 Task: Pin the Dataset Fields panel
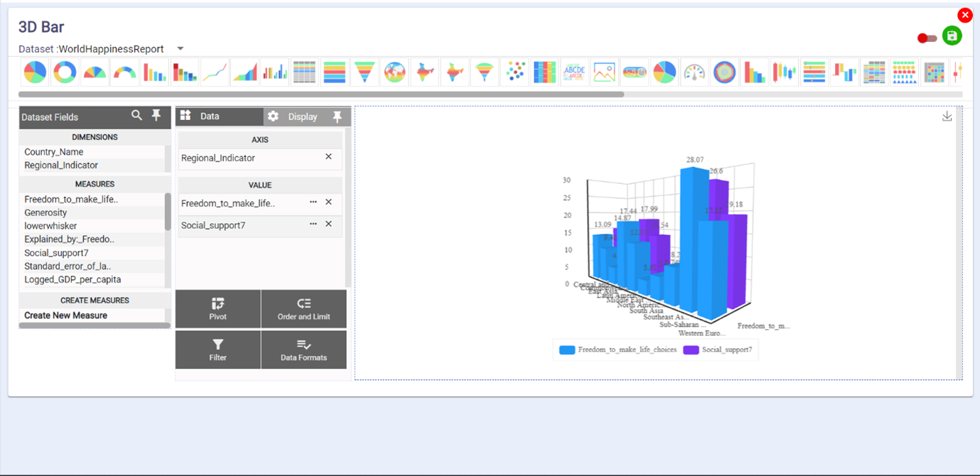[156, 116]
